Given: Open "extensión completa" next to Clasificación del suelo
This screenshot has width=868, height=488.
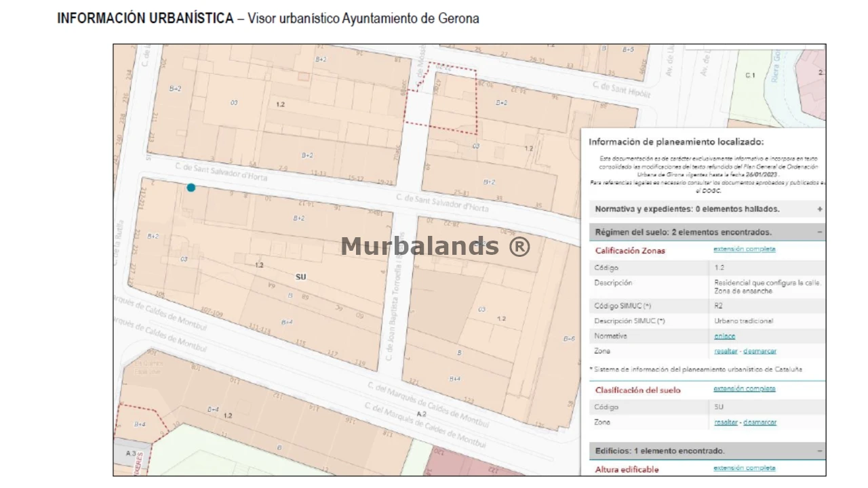Looking at the screenshot, I should 744,389.
